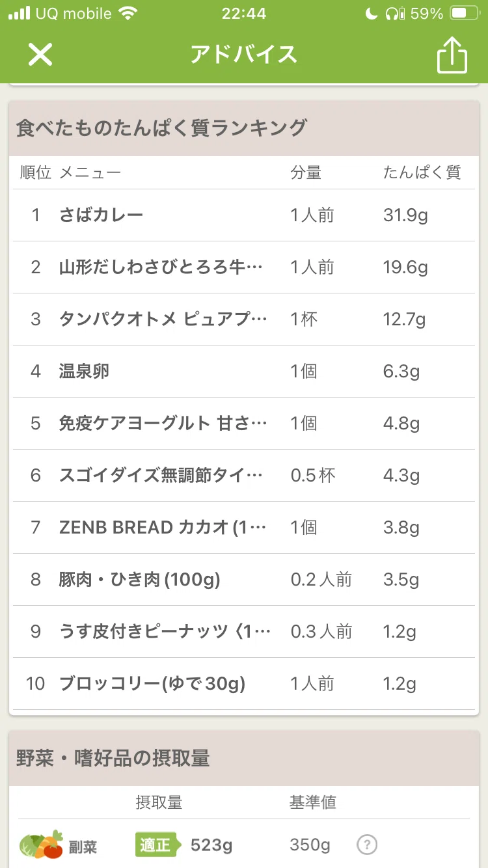Image resolution: width=488 pixels, height=868 pixels.
Task: Open 免疫ケアヨーグルト entry
Action: 242,424
